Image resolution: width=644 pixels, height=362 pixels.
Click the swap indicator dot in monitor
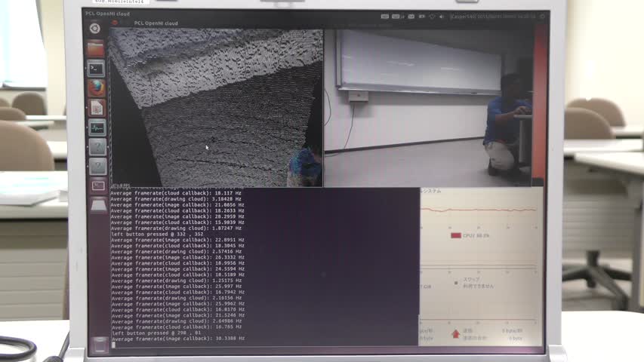coord(455,283)
